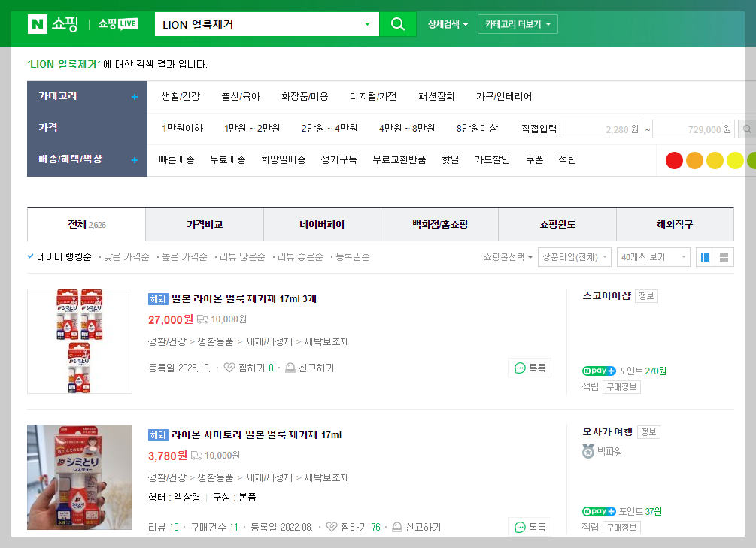Screen dimensions: 756x548
Task: Open the 카테고리 더보기 dropdown
Action: coord(518,24)
